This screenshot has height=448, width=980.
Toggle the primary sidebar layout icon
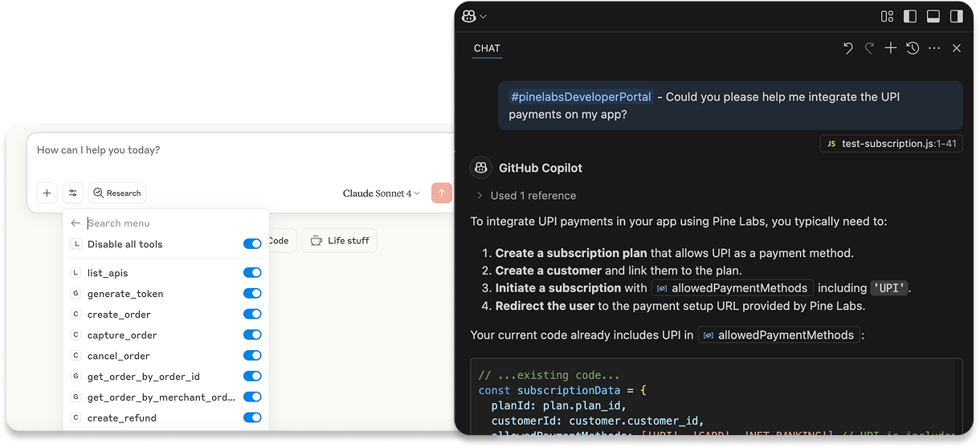coord(910,16)
